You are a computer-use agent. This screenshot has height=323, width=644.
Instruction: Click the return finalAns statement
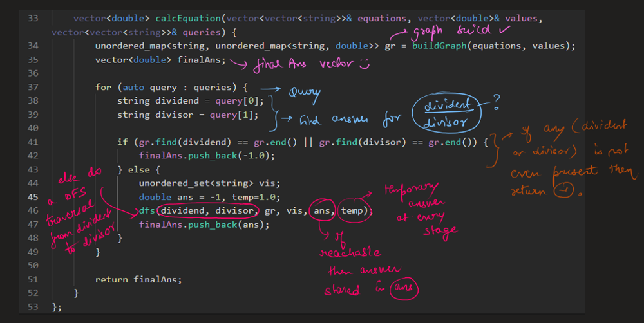138,279
